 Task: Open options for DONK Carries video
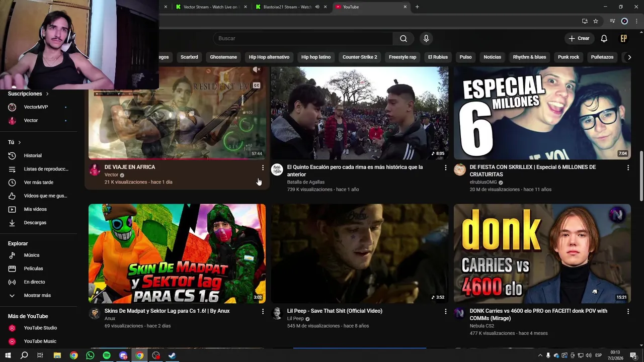click(628, 312)
